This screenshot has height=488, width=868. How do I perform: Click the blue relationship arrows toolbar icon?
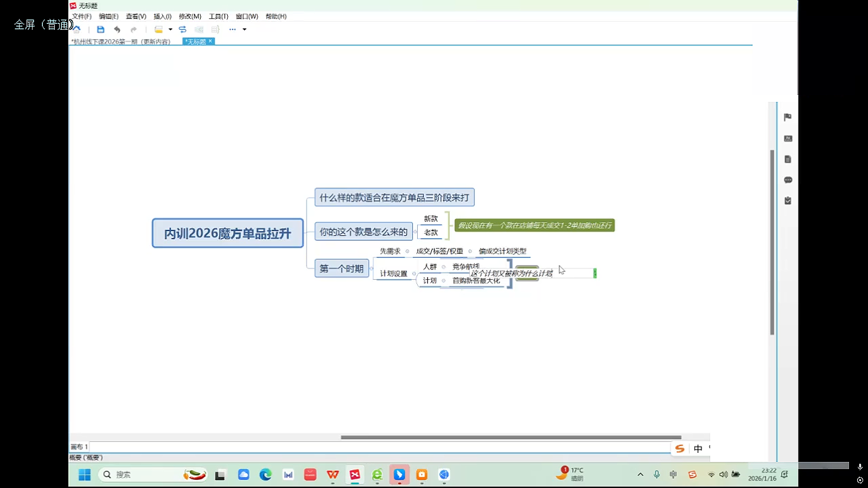pyautogui.click(x=182, y=29)
